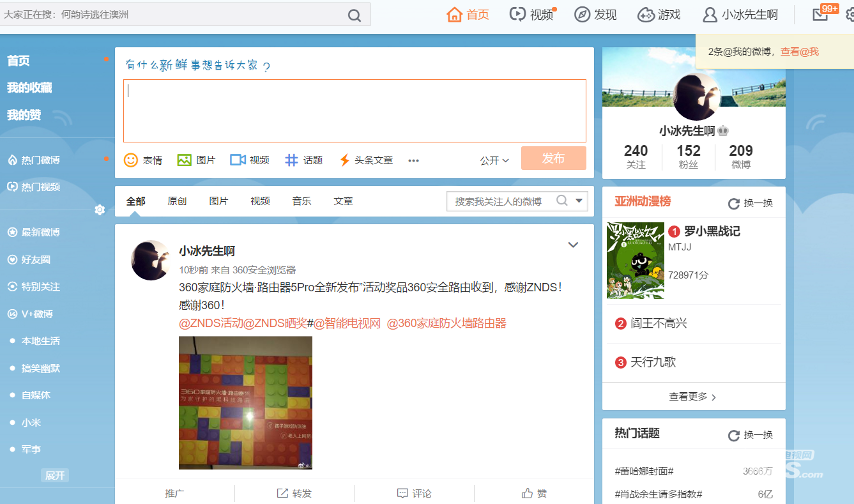Open the 游戏 game controller icon
Screen dimensions: 854x504
tap(646, 15)
